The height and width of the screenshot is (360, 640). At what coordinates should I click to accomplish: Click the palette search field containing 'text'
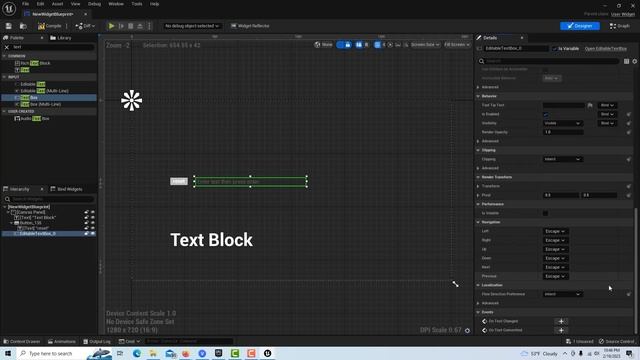click(x=53, y=47)
